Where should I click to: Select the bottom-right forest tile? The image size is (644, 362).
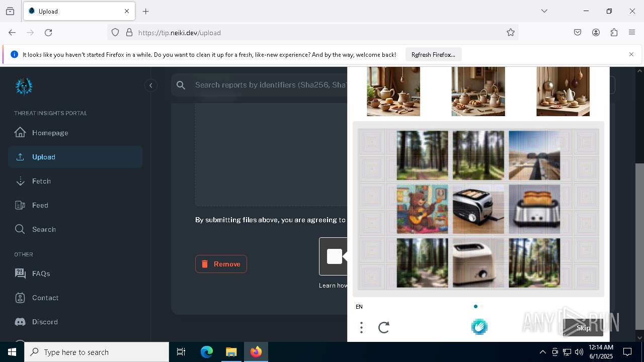(x=534, y=263)
